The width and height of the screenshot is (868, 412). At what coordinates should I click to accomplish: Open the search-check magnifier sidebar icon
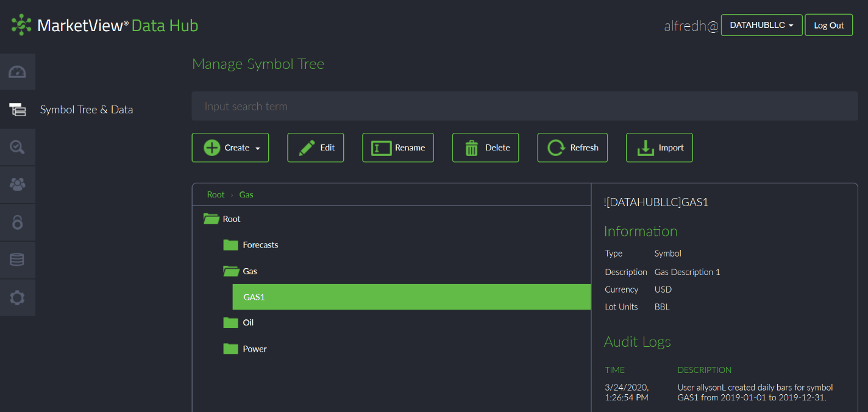[x=17, y=147]
